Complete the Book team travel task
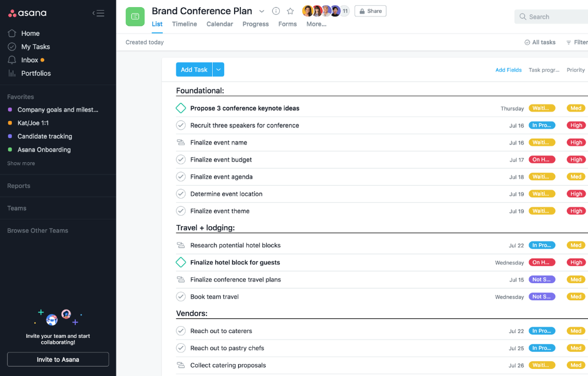 [x=181, y=297]
